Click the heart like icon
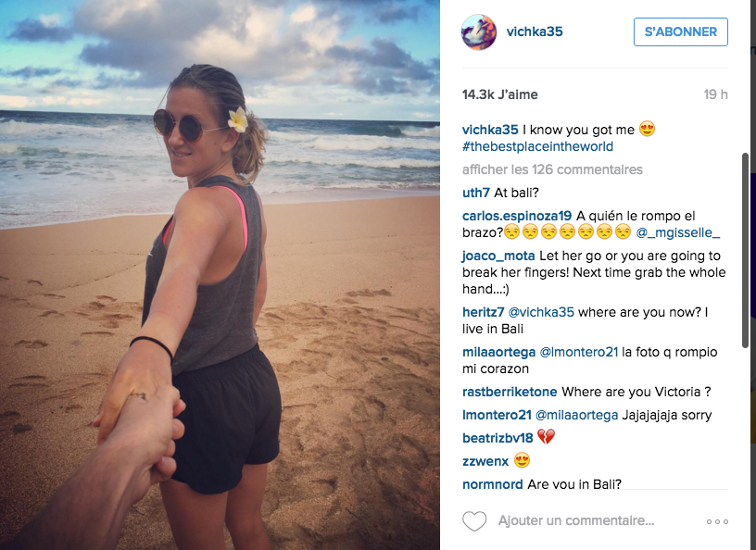756x550 pixels. (x=474, y=521)
